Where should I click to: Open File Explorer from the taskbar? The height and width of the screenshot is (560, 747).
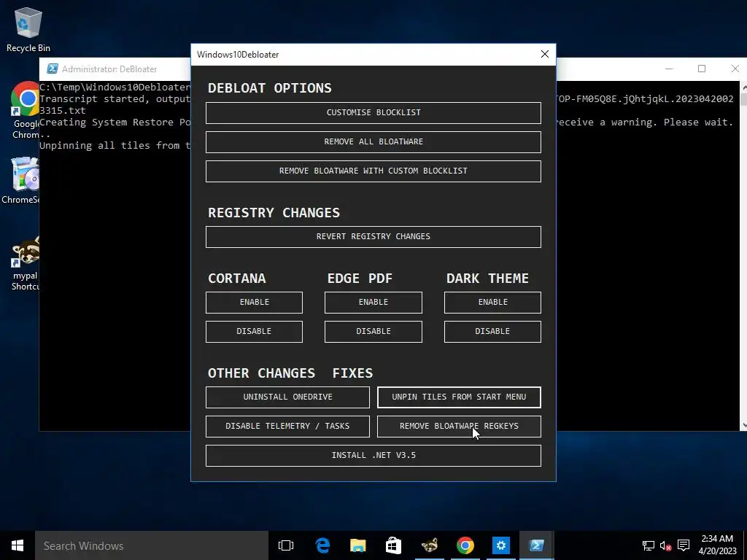357,545
